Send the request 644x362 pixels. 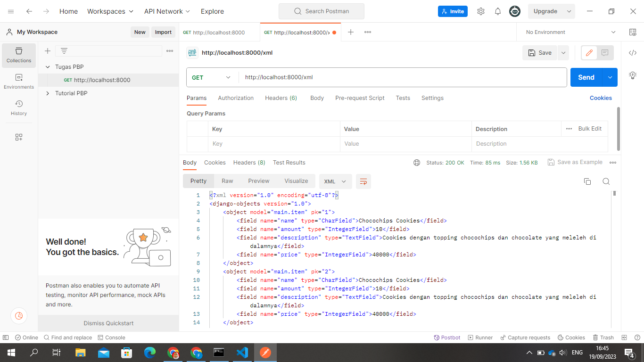586,77
